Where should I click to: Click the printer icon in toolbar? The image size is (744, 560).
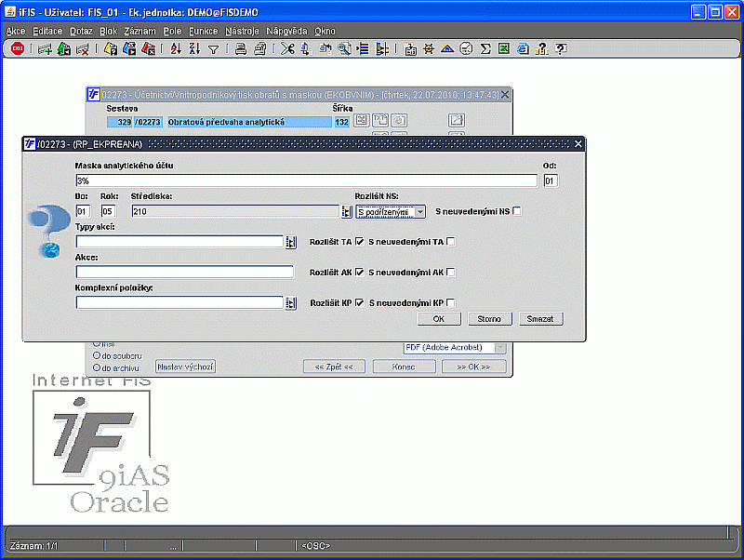point(241,48)
